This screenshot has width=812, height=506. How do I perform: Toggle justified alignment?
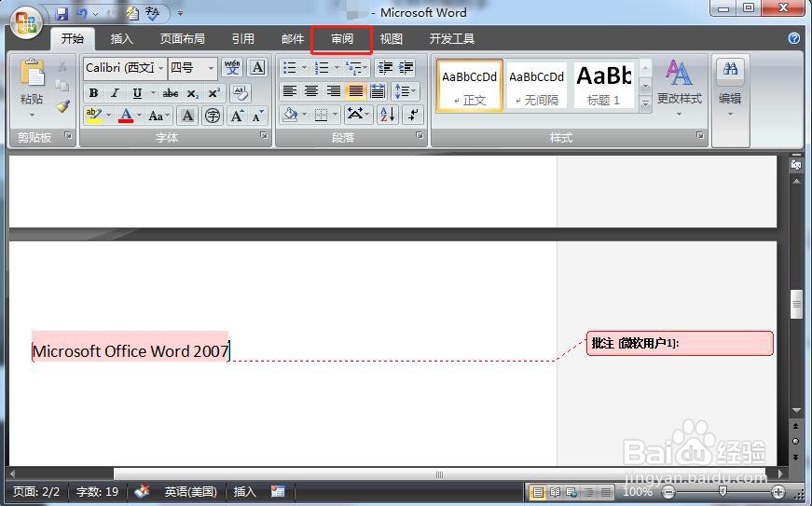coord(356,91)
